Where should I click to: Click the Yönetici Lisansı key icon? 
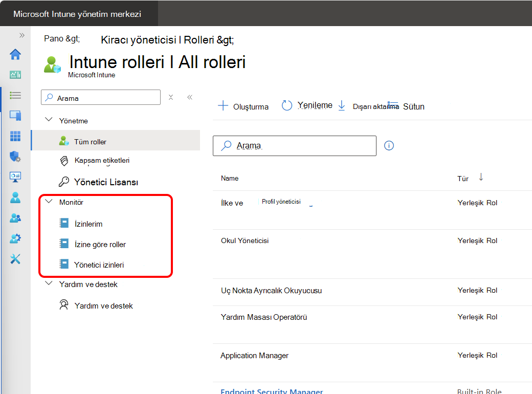coord(64,182)
